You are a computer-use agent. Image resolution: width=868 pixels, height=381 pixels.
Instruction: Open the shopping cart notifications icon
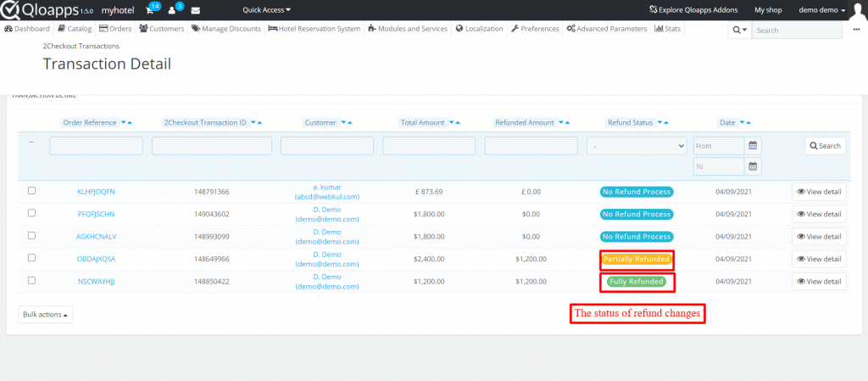149,10
